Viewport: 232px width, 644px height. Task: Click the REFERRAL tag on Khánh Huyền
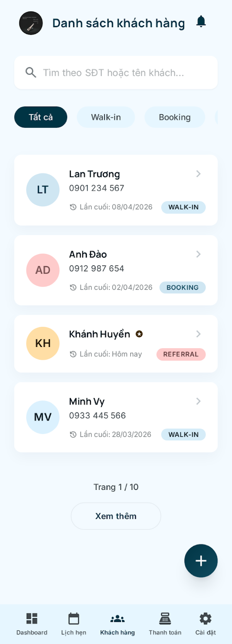181,354
